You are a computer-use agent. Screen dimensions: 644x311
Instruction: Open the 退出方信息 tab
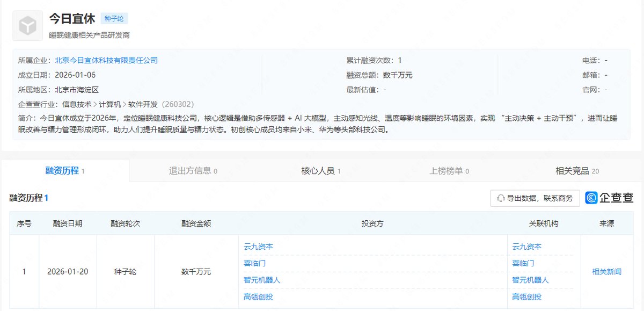(x=193, y=171)
